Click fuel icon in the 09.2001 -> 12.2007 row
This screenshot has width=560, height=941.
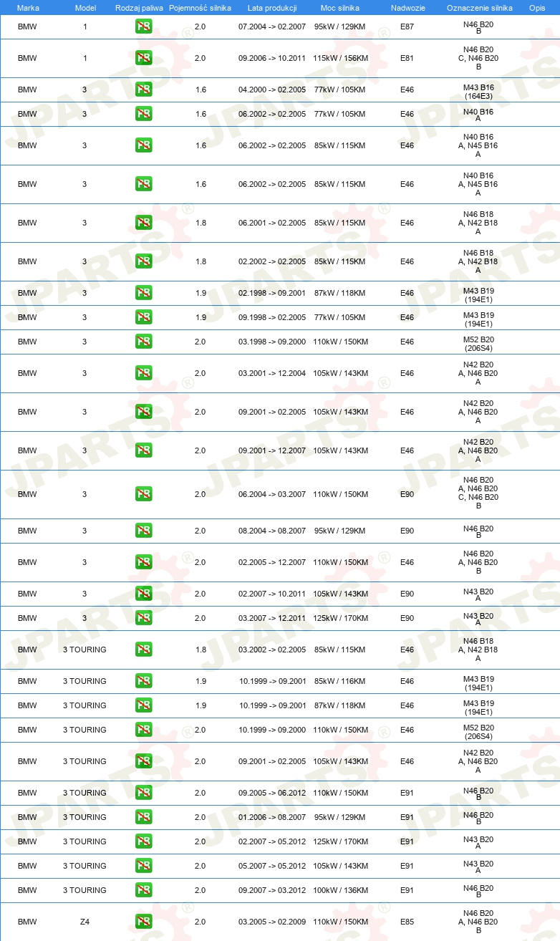143,450
